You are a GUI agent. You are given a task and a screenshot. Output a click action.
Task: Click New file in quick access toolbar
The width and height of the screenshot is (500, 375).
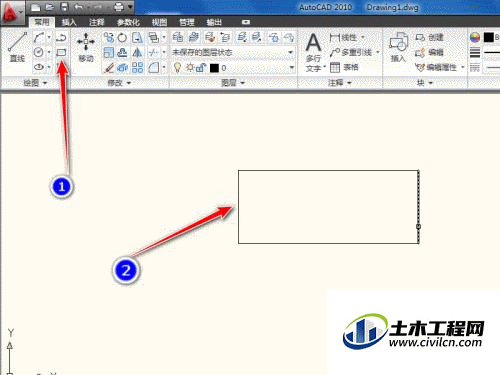tap(35, 7)
